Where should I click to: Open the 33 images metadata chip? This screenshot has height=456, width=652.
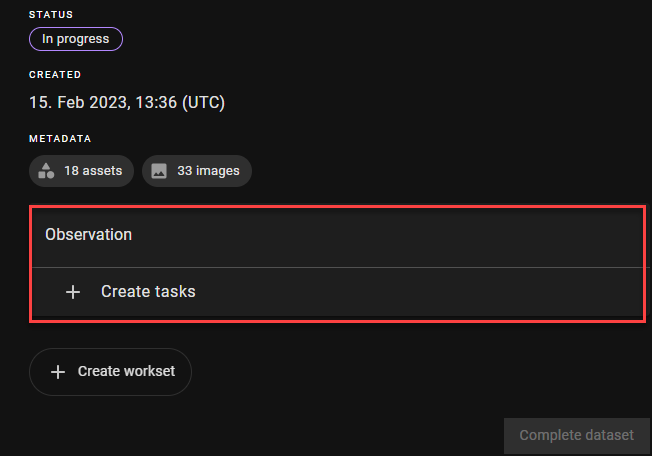(197, 171)
